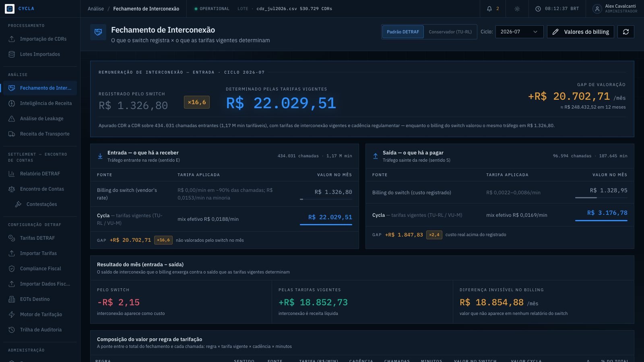Open the notifications bell icon
The image size is (644, 362).
pos(489,9)
